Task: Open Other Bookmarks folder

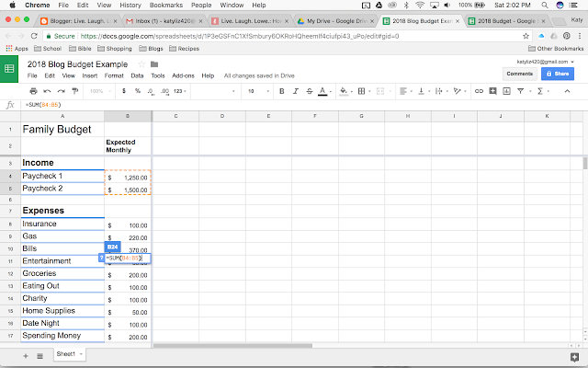Action: [556, 49]
